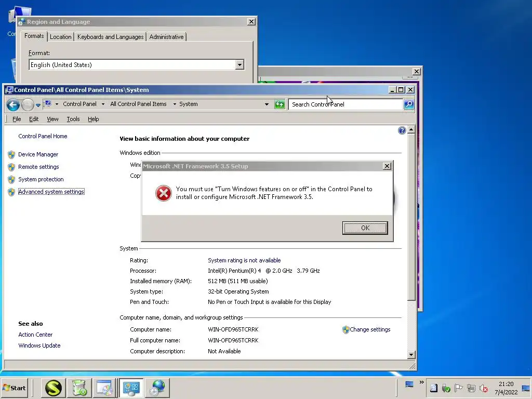Select the Control Panel breadcrumb

(x=79, y=104)
